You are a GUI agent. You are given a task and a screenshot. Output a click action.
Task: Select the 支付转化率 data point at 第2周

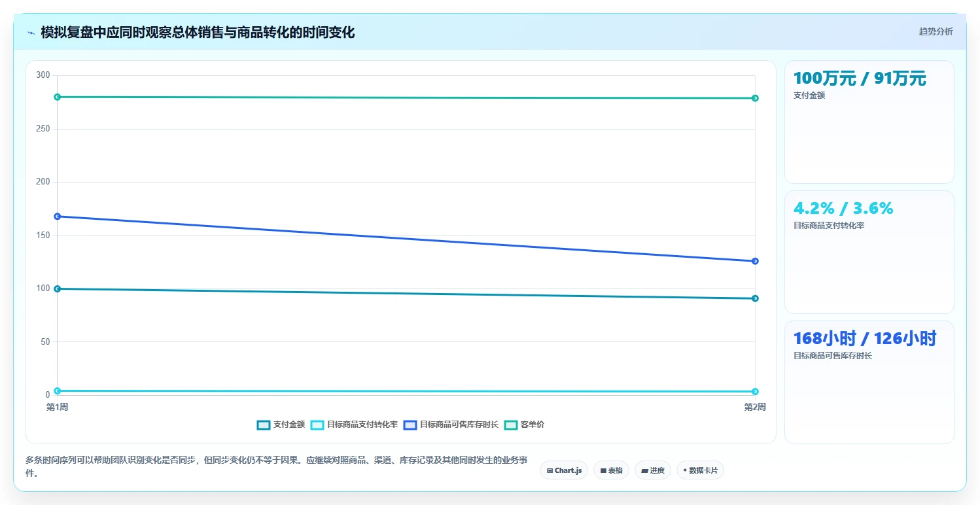click(x=755, y=391)
